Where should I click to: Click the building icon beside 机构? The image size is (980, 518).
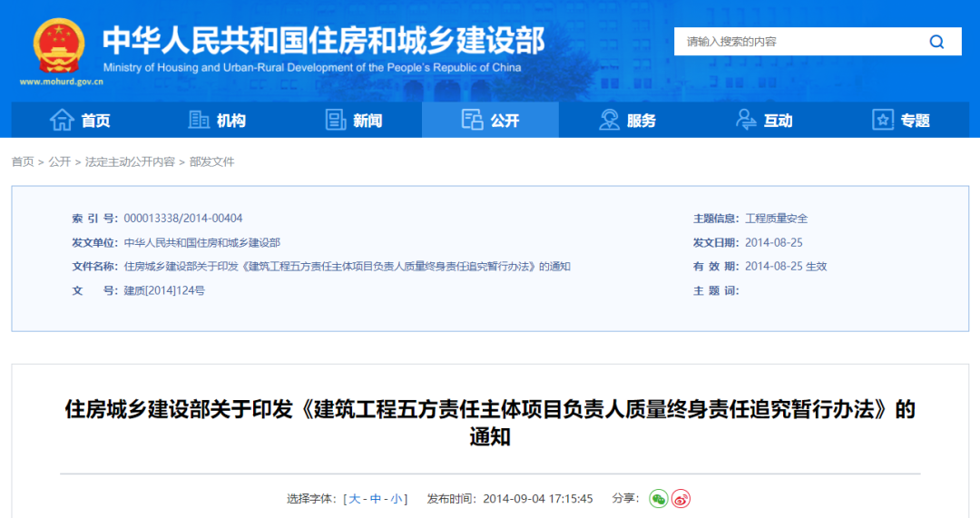point(199,120)
